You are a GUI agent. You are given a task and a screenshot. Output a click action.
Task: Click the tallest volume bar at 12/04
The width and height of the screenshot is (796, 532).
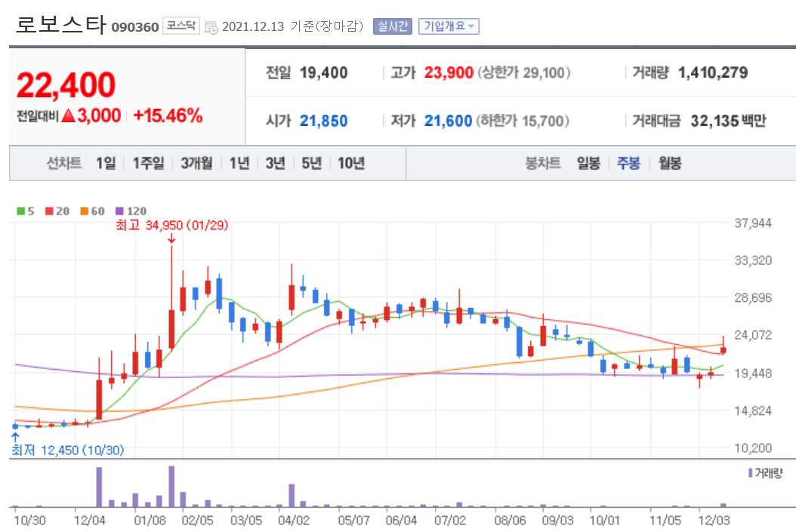(99, 487)
